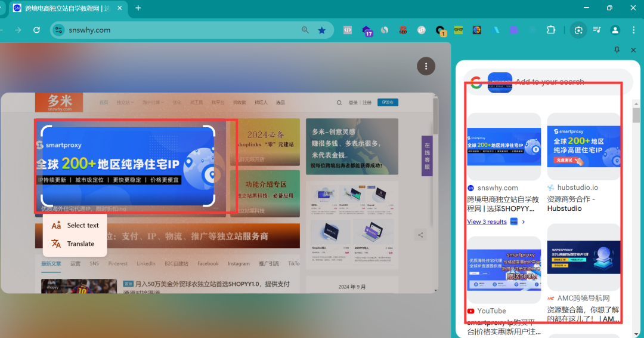The height and width of the screenshot is (338, 644).
Task: Open the YouTube smartproxy result thumbnail
Action: 504,270
